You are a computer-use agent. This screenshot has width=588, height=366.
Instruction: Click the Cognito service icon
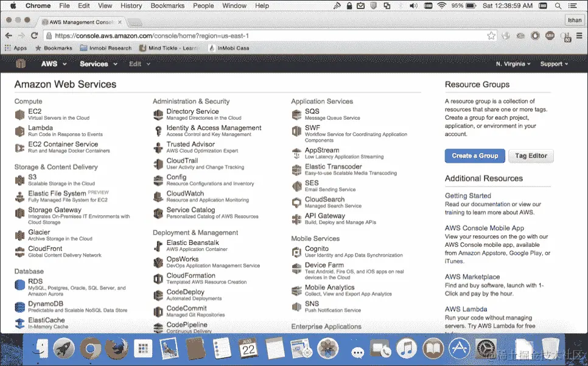point(296,252)
